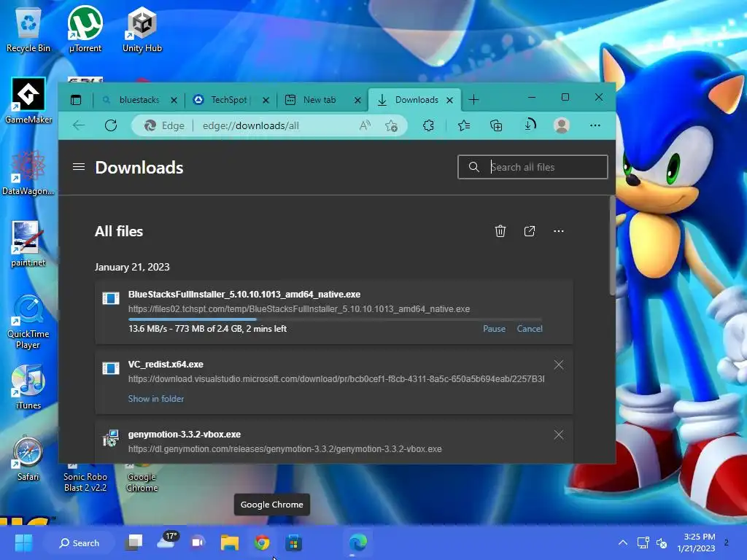Open the taskbar clock and date

tap(696, 542)
